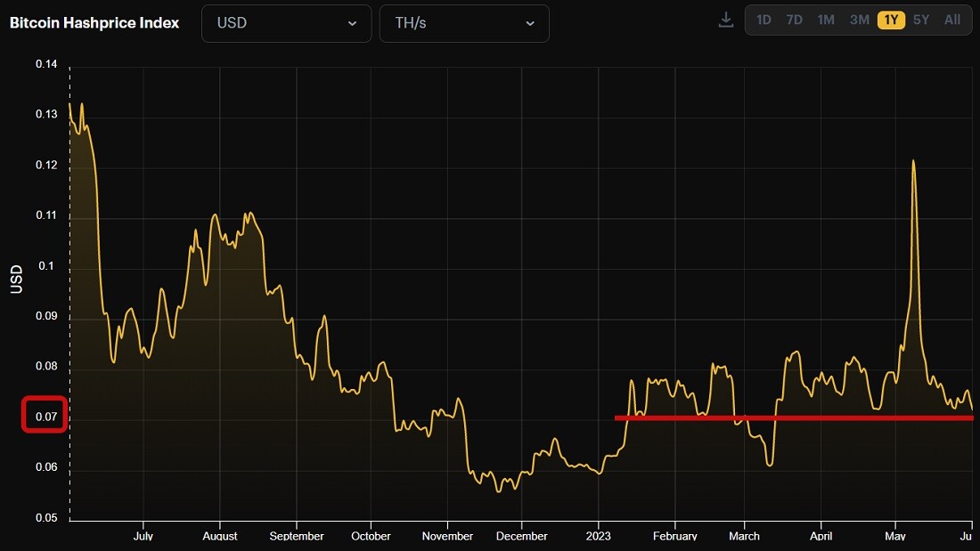Viewport: 980px width, 551px height.
Task: Expand the chevron arrow beside TH/s
Action: pyautogui.click(x=530, y=24)
